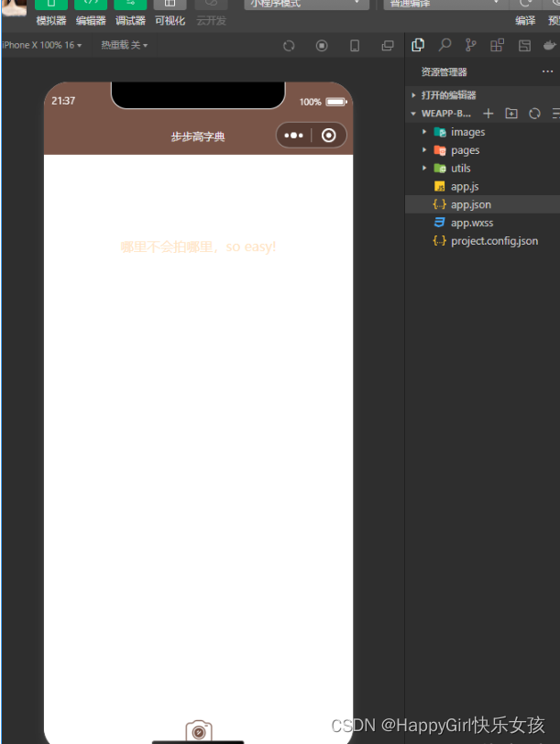The width and height of the screenshot is (560, 744).
Task: Click the simulator refresh icon
Action: (289, 46)
